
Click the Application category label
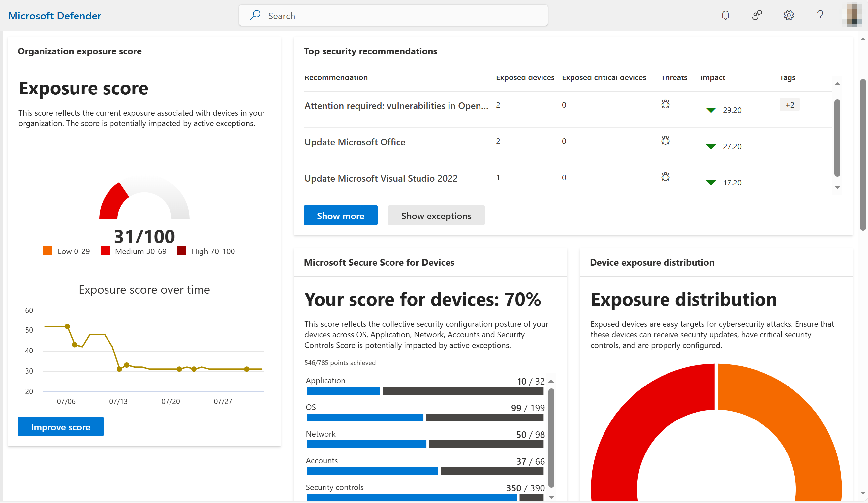(325, 380)
